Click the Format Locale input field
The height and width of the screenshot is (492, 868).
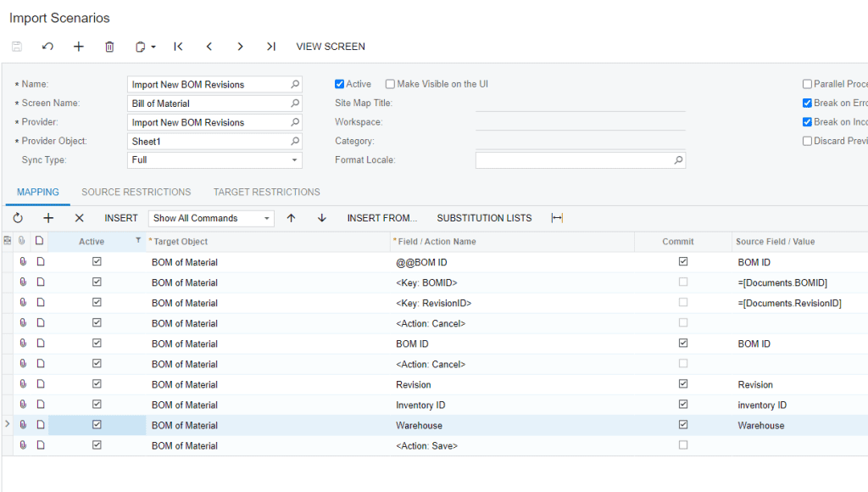pos(574,160)
